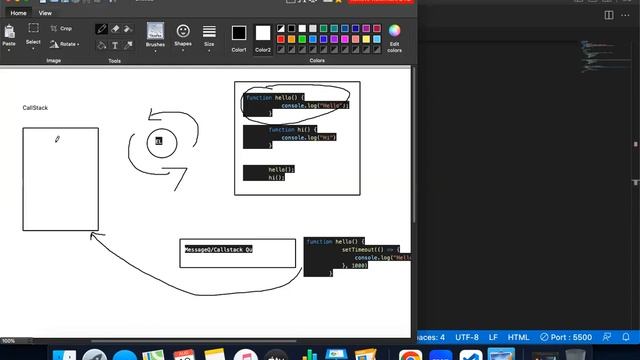Click the Rotate icon
The width and height of the screenshot is (640, 360).
pos(54,44)
